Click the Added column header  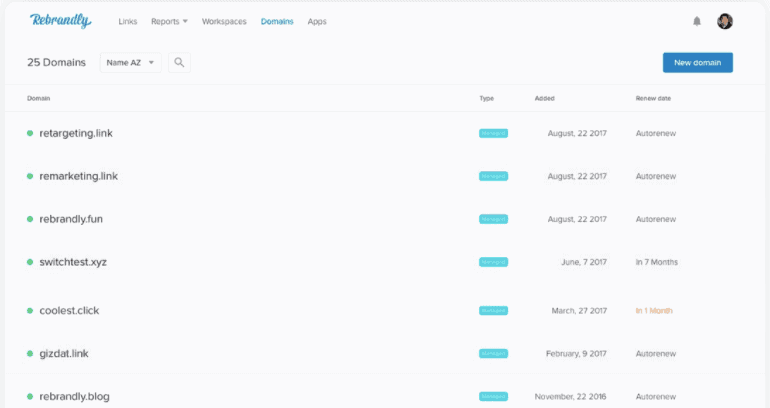coord(545,98)
